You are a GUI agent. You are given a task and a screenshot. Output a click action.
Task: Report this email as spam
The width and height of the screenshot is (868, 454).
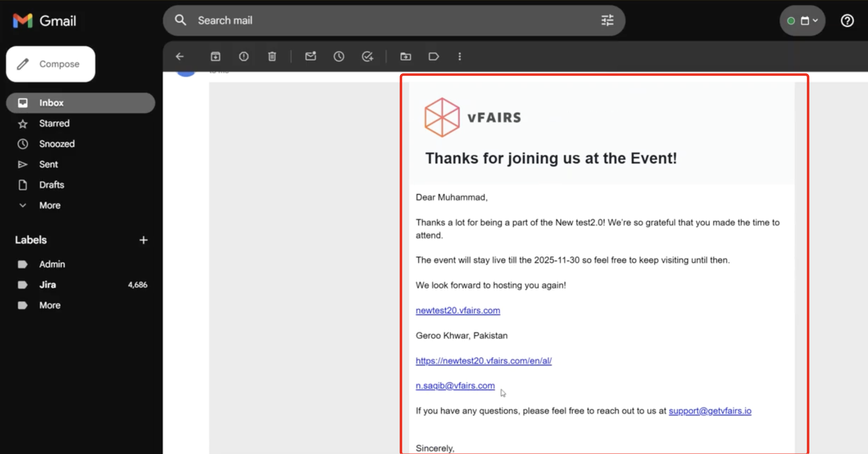point(244,56)
